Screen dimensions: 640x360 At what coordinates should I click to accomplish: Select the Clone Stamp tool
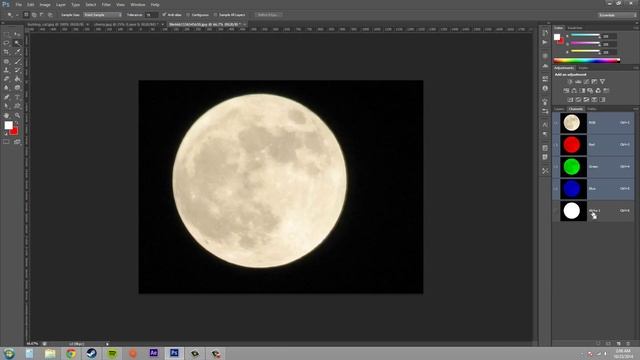pyautogui.click(x=6, y=70)
